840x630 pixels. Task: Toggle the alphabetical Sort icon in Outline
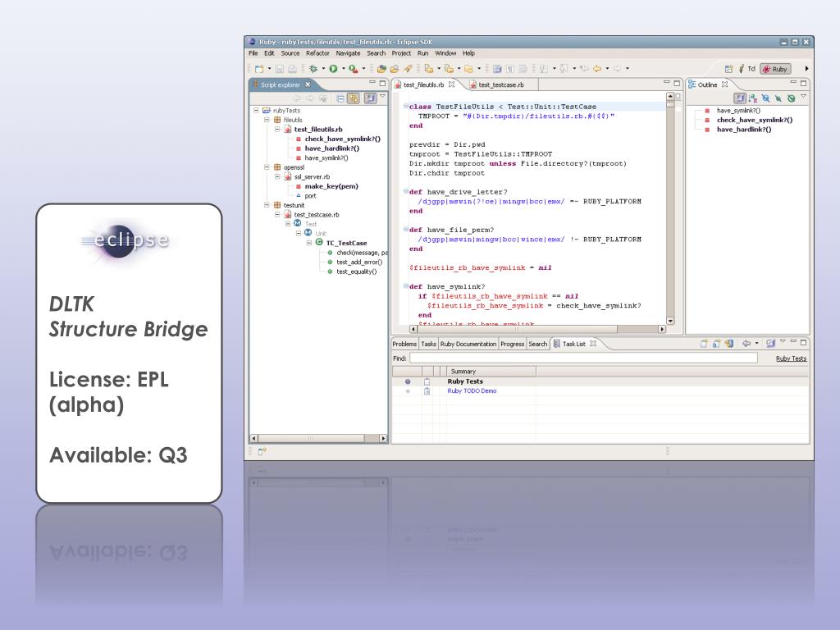tap(753, 98)
